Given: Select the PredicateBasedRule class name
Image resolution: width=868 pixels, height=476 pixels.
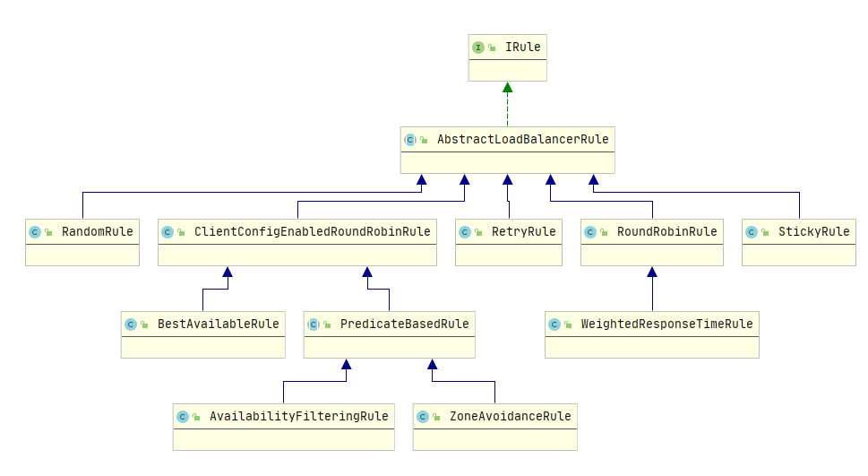Looking at the screenshot, I should pyautogui.click(x=405, y=324).
